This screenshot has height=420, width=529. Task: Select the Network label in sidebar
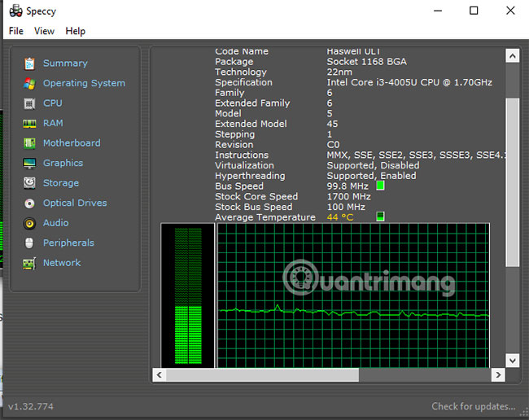[62, 263]
